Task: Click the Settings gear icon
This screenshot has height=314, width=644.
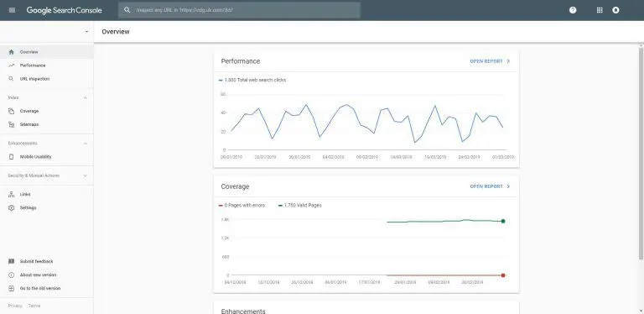Action: click(12, 207)
